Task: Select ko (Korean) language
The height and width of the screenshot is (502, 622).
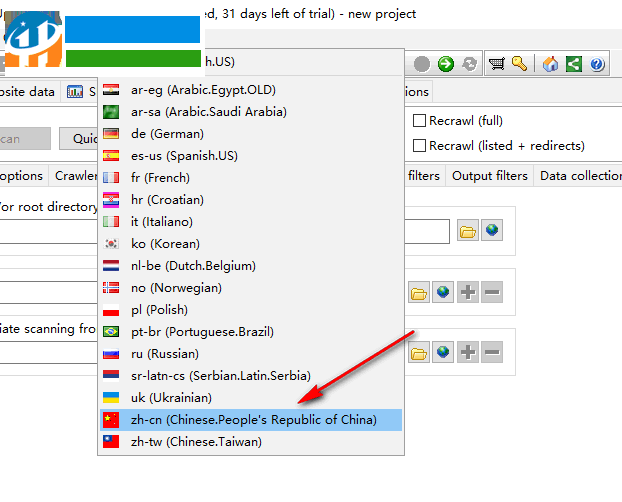Action: [251, 244]
